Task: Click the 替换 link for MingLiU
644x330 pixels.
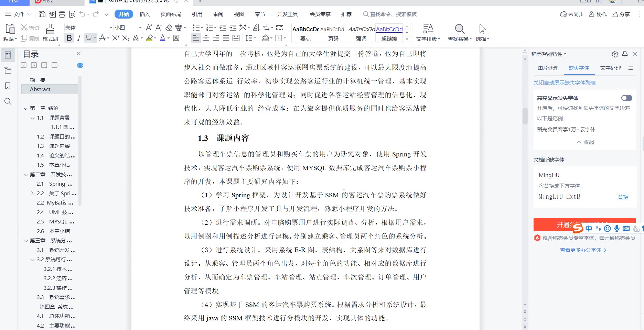Action: [x=623, y=197]
